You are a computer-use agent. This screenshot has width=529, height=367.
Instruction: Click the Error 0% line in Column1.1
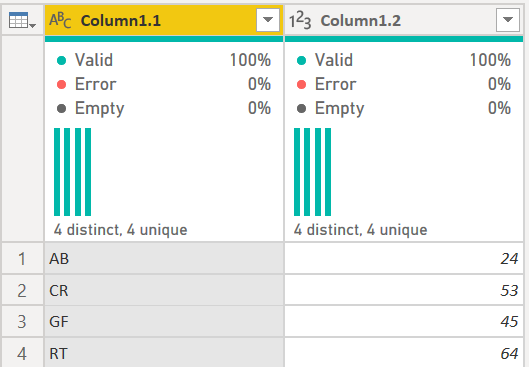pos(164,84)
